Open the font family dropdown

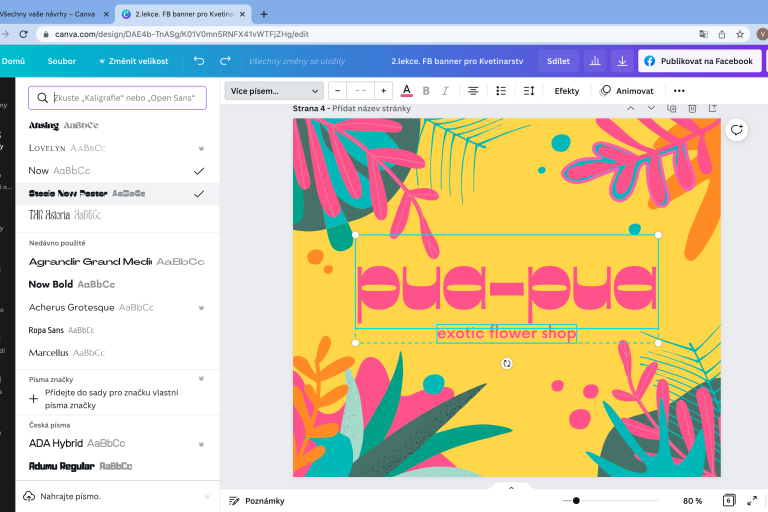coord(274,91)
